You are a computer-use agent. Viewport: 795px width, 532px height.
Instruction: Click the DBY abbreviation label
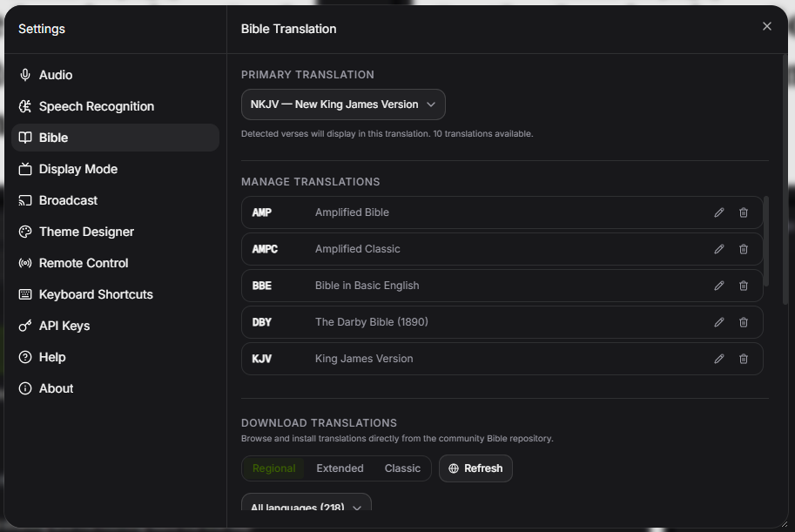[261, 322]
